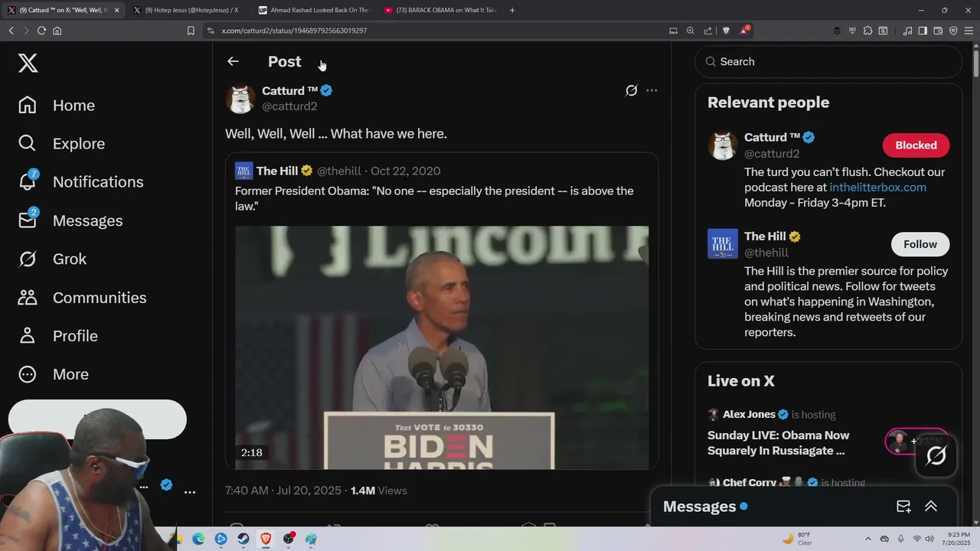Screen dimensions: 980x551
Task: Click the browser back button
Action: 11,31
